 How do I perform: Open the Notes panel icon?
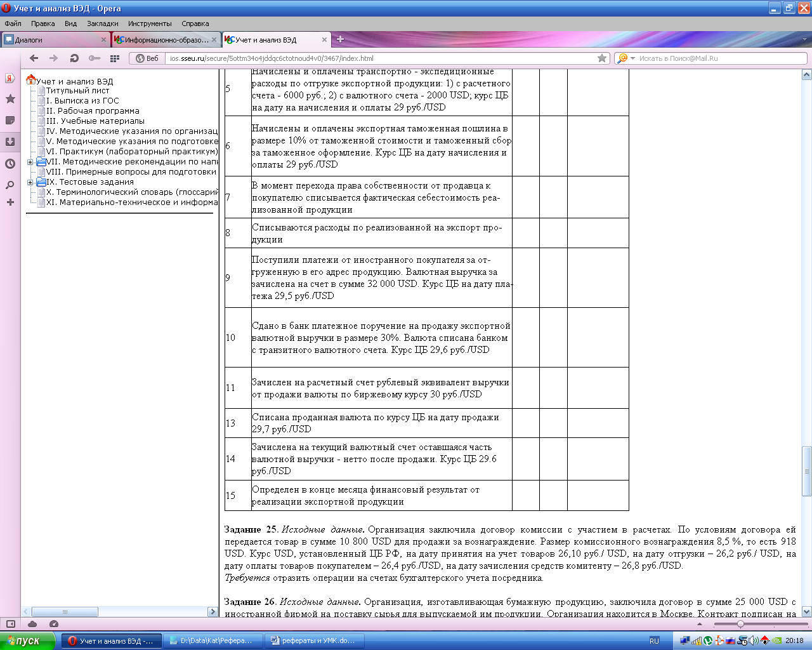10,120
